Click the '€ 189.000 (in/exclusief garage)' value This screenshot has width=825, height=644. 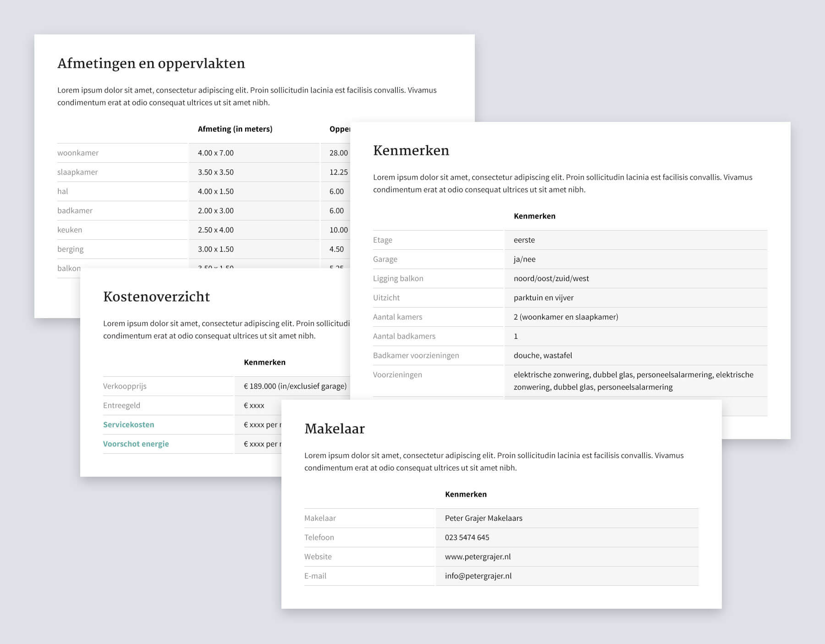[x=295, y=386]
